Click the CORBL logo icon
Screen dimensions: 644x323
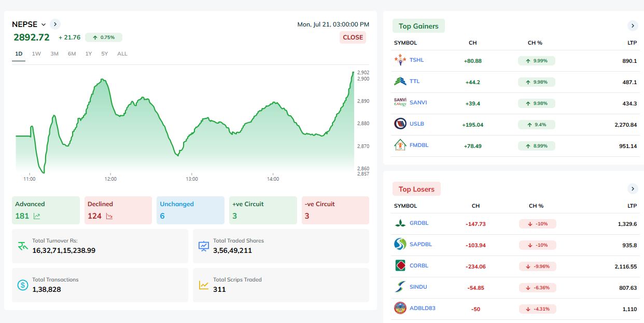(400, 266)
